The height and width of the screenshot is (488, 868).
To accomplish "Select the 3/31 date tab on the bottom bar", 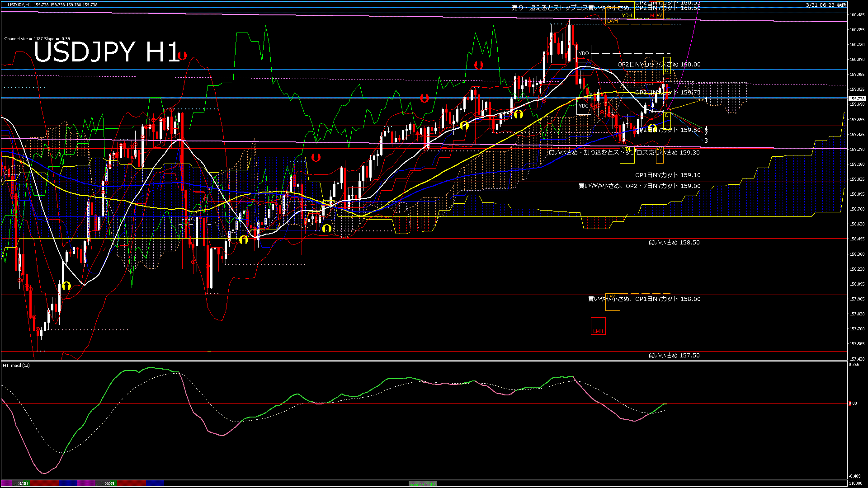I will (x=108, y=483).
